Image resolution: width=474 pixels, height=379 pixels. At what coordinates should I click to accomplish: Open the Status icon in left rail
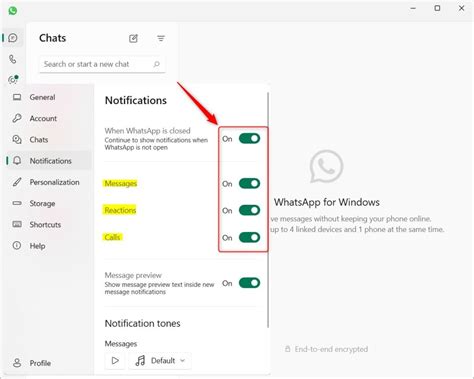coord(13,80)
